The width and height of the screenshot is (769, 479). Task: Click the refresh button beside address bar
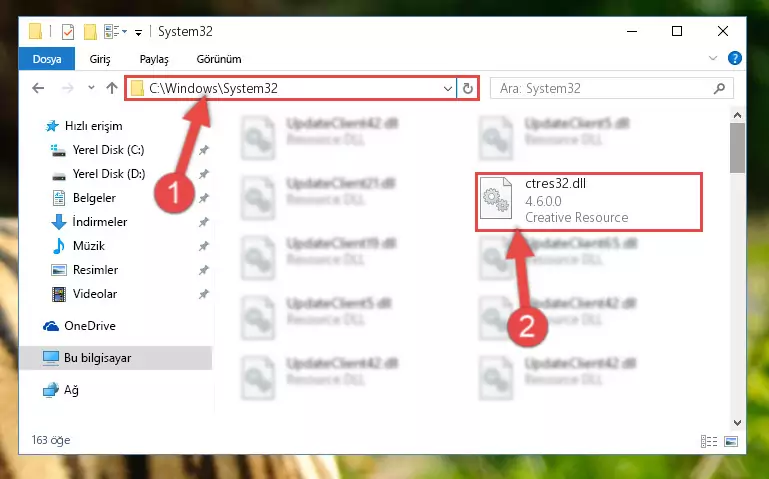point(467,88)
